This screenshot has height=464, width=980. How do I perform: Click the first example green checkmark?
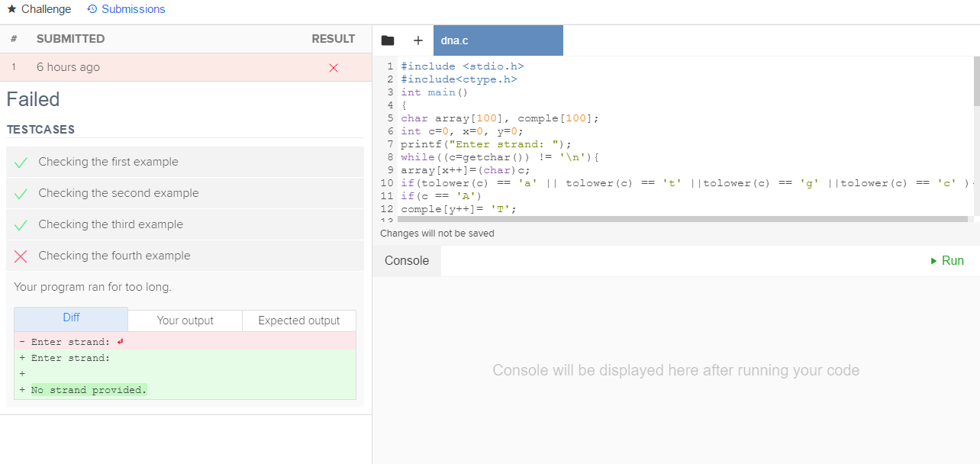pos(21,163)
